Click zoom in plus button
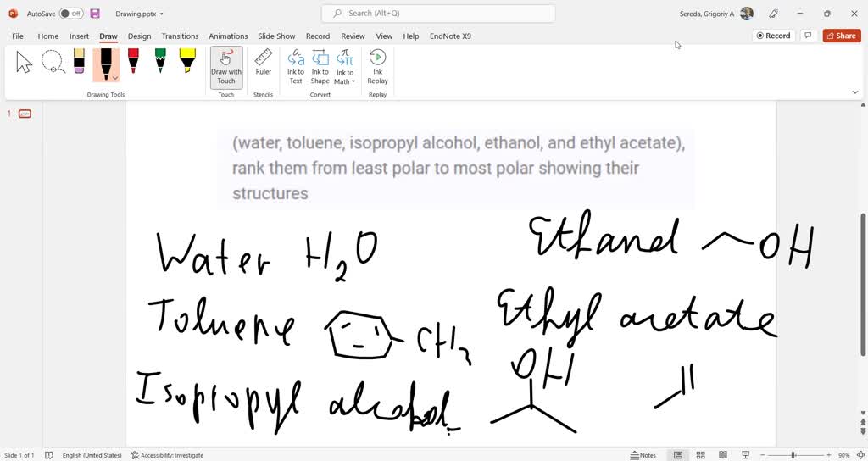This screenshot has height=461, width=868. point(829,455)
